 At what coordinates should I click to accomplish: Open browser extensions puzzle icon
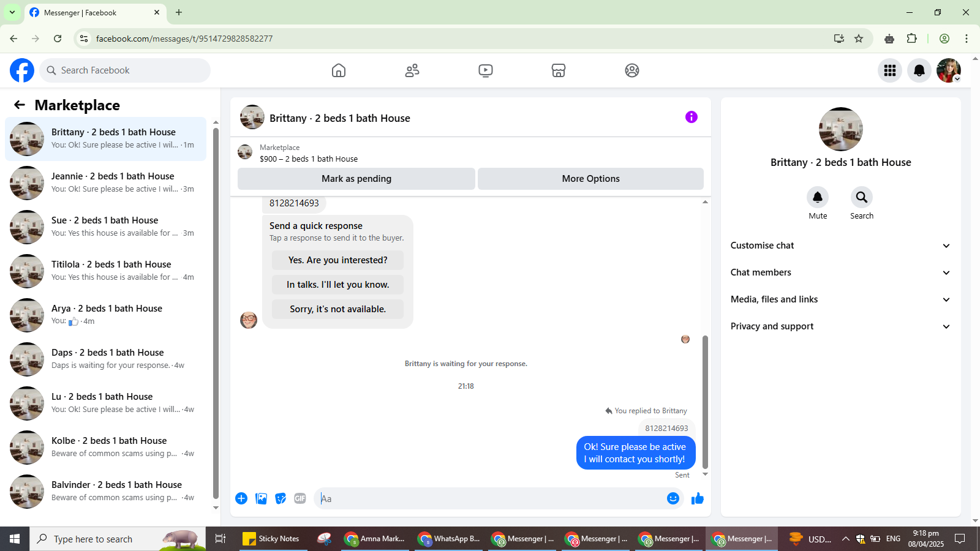[x=912, y=39]
